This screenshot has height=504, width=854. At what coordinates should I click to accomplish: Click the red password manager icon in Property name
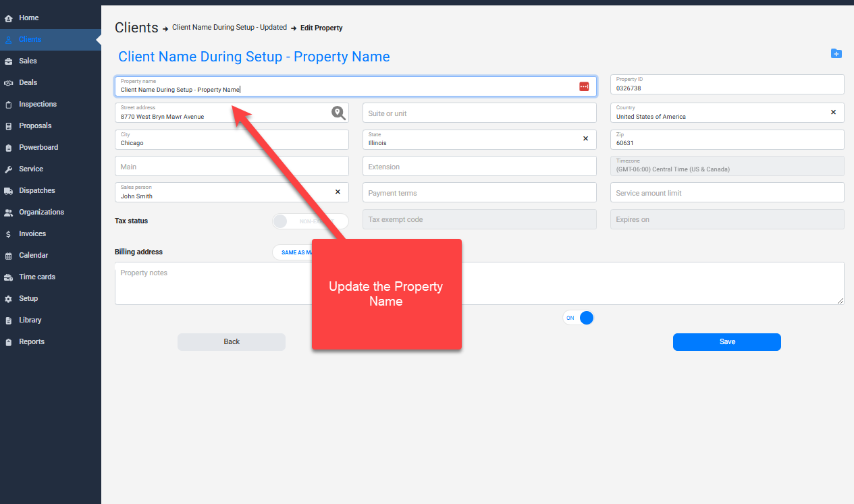click(584, 86)
